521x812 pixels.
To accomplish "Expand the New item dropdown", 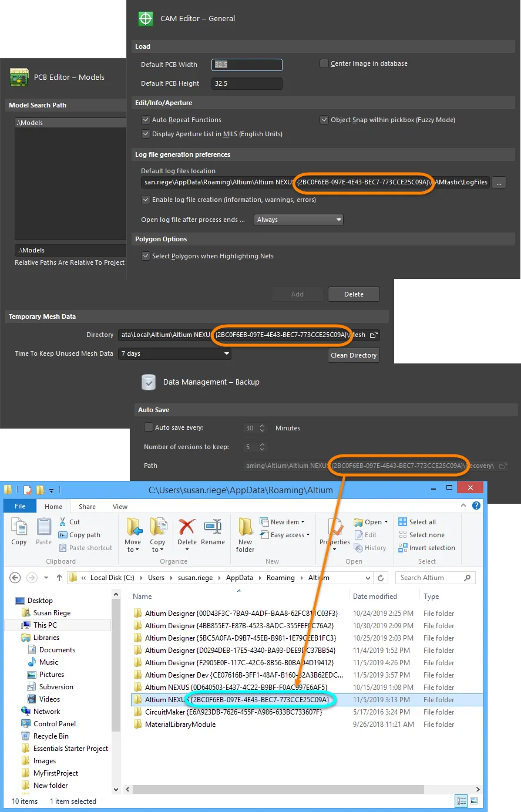I will (x=303, y=522).
